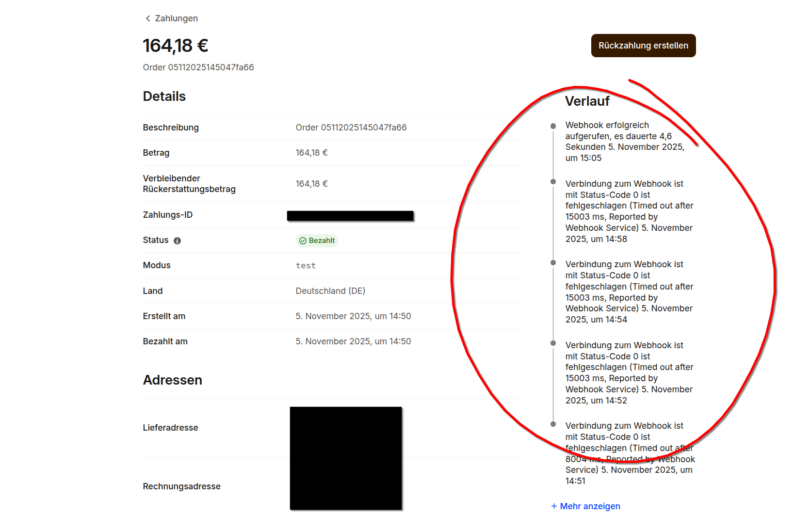The image size is (794, 532).
Task: Click the Zahlungs-ID label
Action: 168,215
